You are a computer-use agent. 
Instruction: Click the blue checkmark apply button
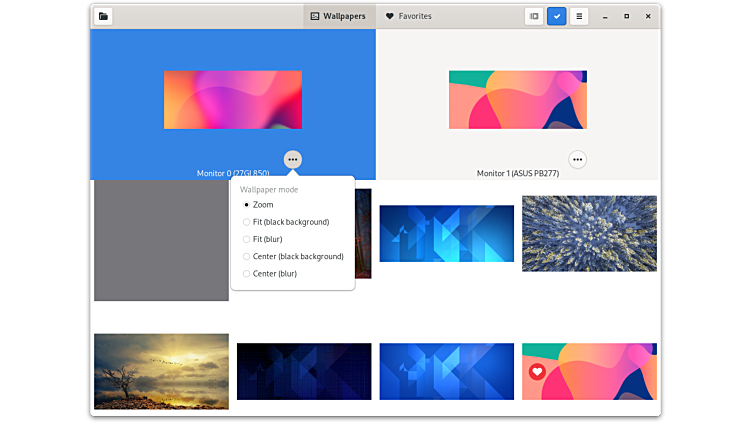[x=557, y=16]
